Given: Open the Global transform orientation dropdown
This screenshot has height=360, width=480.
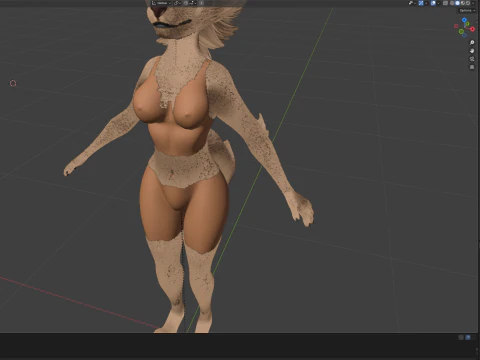Looking at the screenshot, I should pyautogui.click(x=161, y=3).
